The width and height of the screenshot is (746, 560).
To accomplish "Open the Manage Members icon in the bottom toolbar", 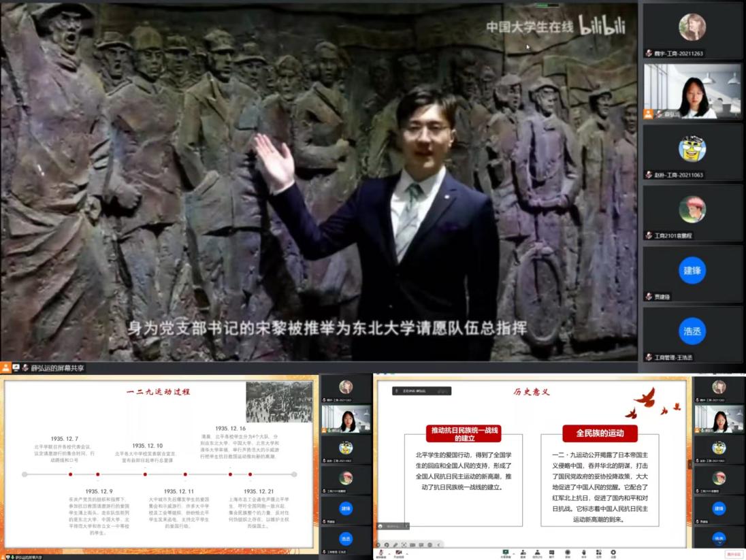I will click(537, 553).
